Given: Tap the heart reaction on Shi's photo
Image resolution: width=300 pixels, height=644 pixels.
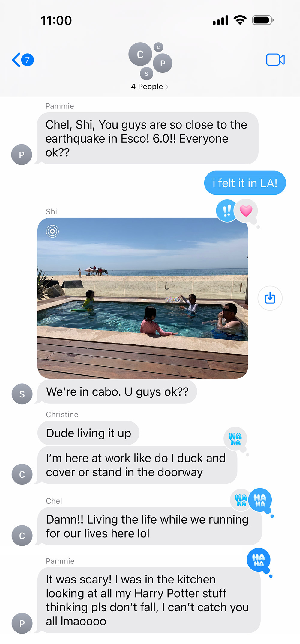Looking at the screenshot, I should coord(246,211).
